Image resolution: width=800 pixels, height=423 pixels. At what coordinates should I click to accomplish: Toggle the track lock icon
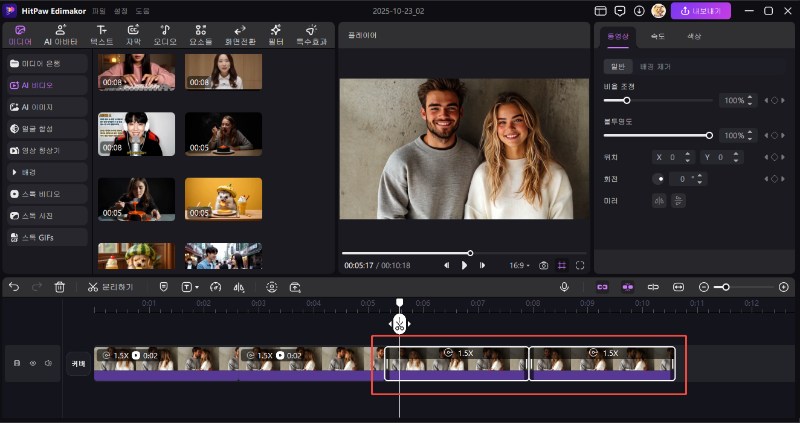tap(17, 363)
